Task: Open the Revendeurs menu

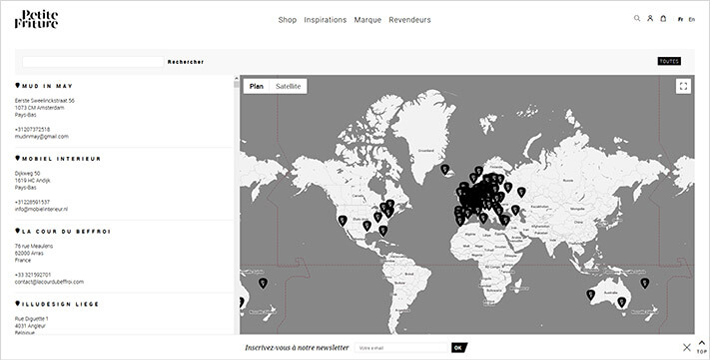Action: 409,20
